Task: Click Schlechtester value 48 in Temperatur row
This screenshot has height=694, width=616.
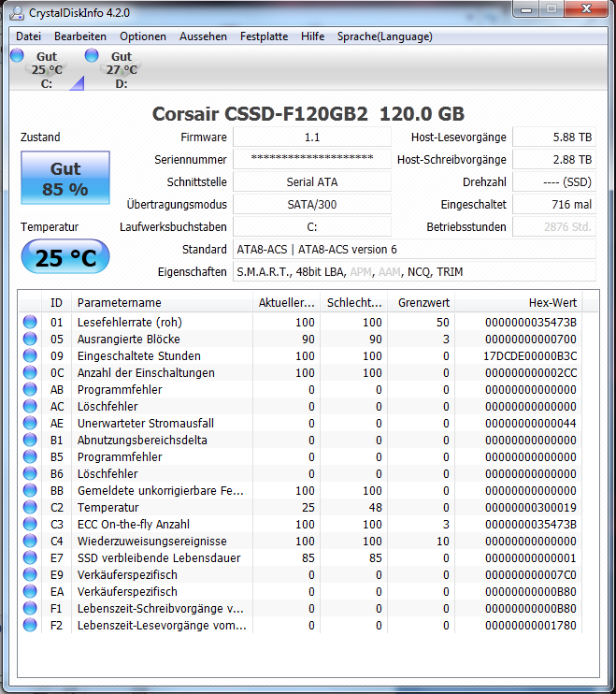Action: [x=376, y=507]
